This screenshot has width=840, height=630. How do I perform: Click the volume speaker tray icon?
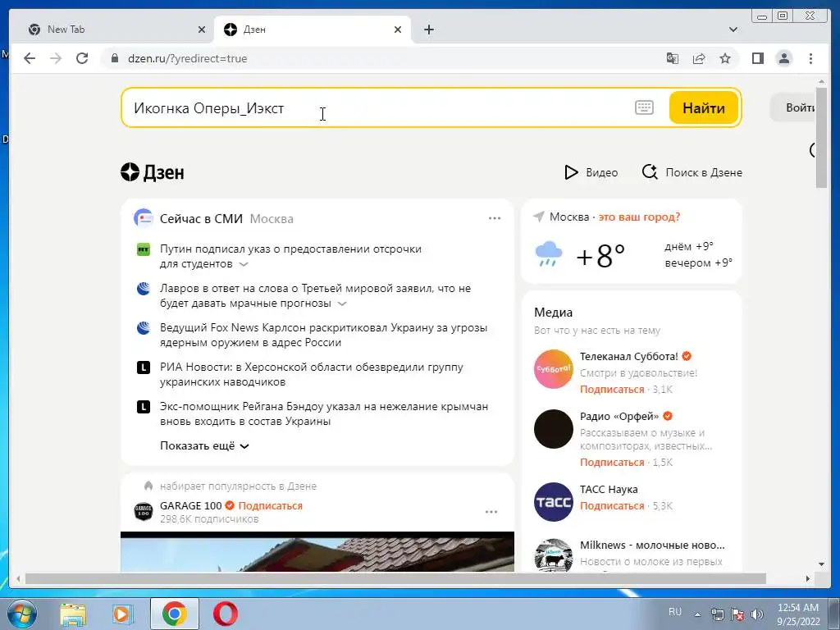(757, 614)
